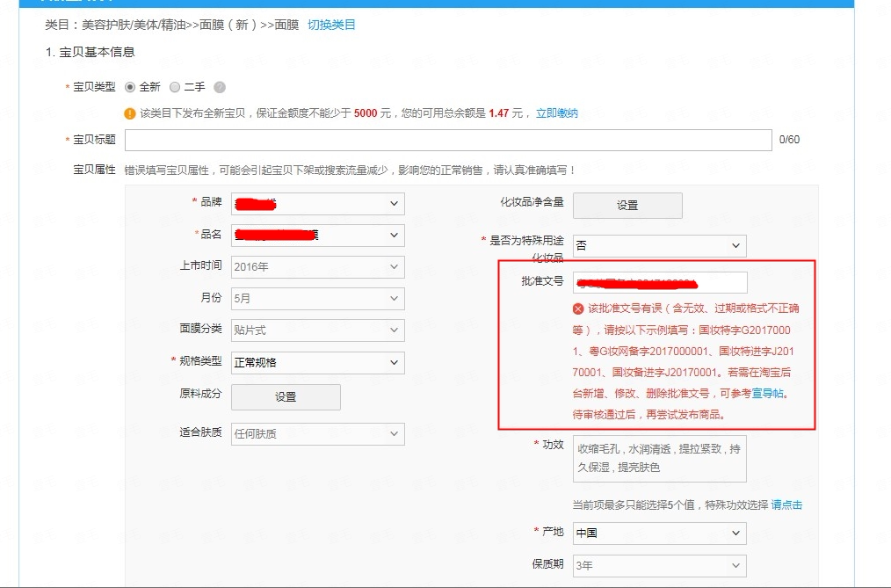Image resolution: width=891 pixels, height=588 pixels.
Task: Open the 立即缴纳 link
Action: (557, 113)
